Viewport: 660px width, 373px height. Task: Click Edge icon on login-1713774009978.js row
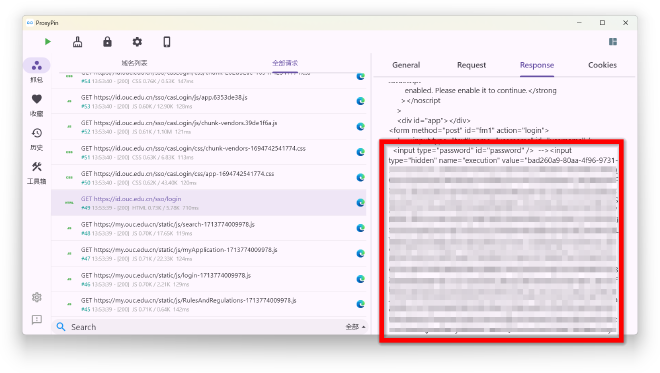tap(360, 279)
